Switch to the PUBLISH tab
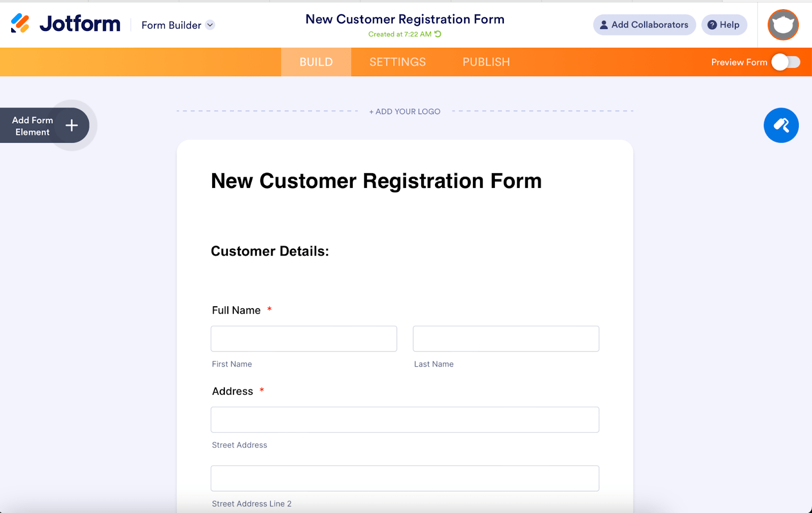The height and width of the screenshot is (513, 812). pyautogui.click(x=486, y=62)
